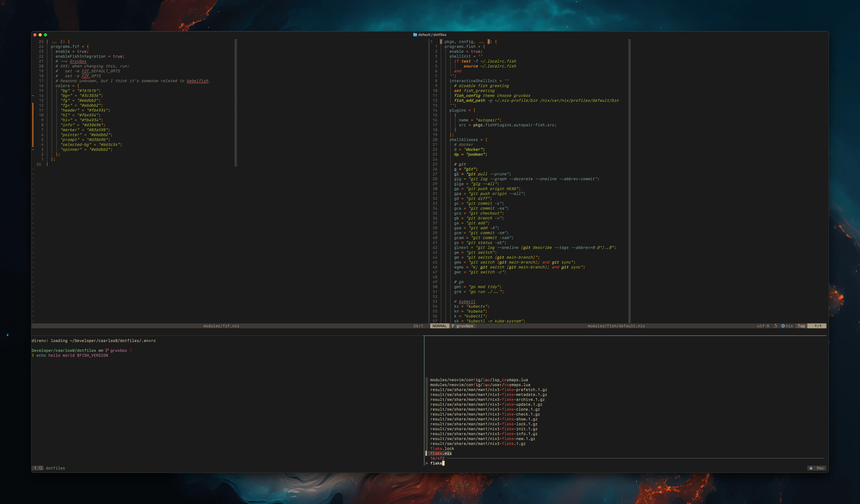Click the gs = "git status -sb" alias line
Image resolution: width=860 pixels, height=504 pixels.
coord(480,243)
